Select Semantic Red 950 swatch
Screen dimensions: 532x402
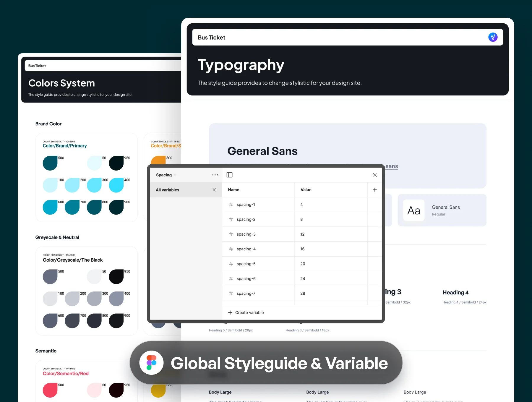click(116, 390)
